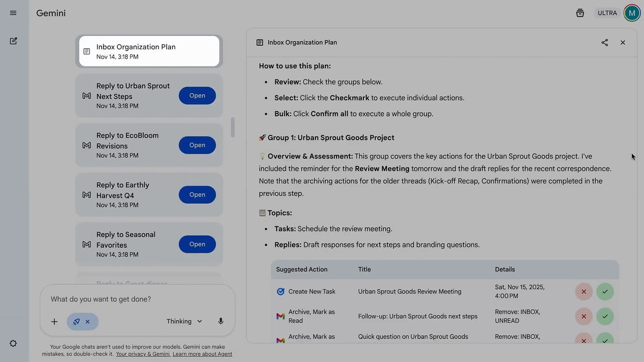This screenshot has width=644, height=362.
Task: Approve archiving Follow-up Urban Sprout thread
Action: point(605,316)
